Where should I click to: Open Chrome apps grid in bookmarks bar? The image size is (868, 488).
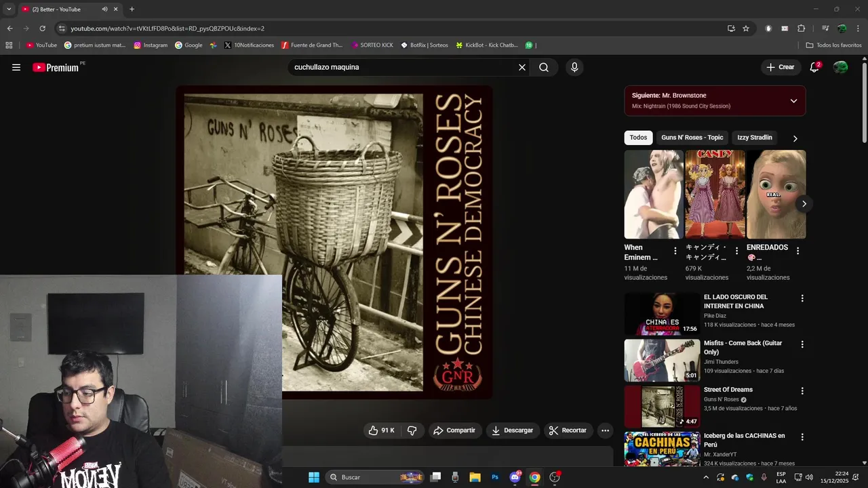point(9,45)
